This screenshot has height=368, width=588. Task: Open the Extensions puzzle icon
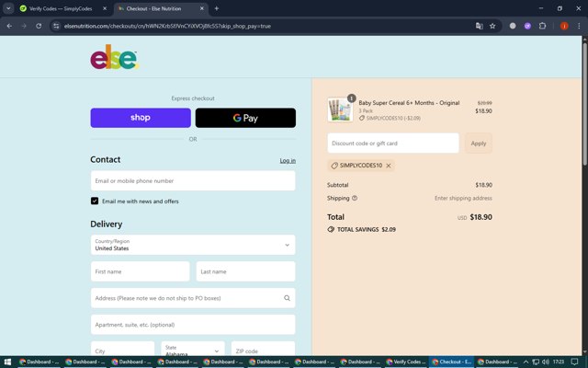coord(542,26)
